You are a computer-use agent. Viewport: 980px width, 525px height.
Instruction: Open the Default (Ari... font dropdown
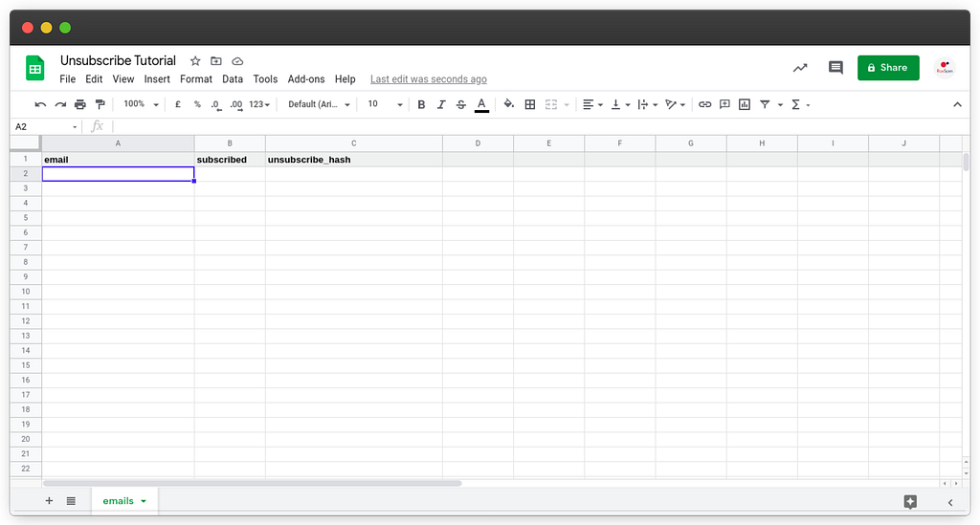(319, 104)
